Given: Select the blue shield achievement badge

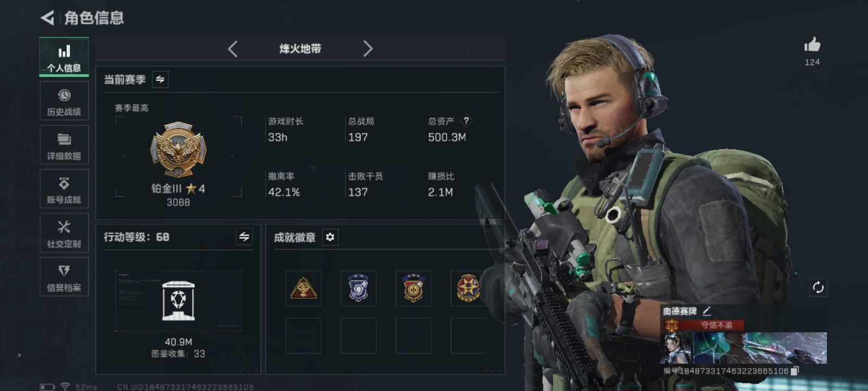Looking at the screenshot, I should 358,288.
